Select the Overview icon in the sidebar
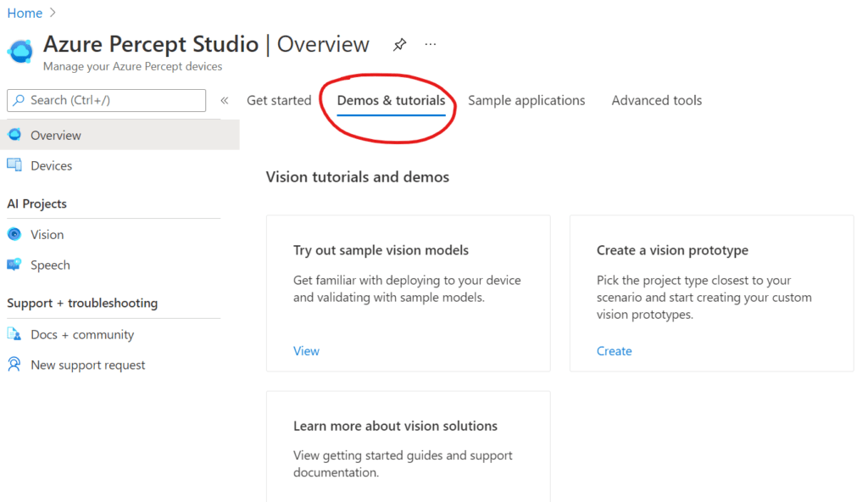 [x=14, y=134]
